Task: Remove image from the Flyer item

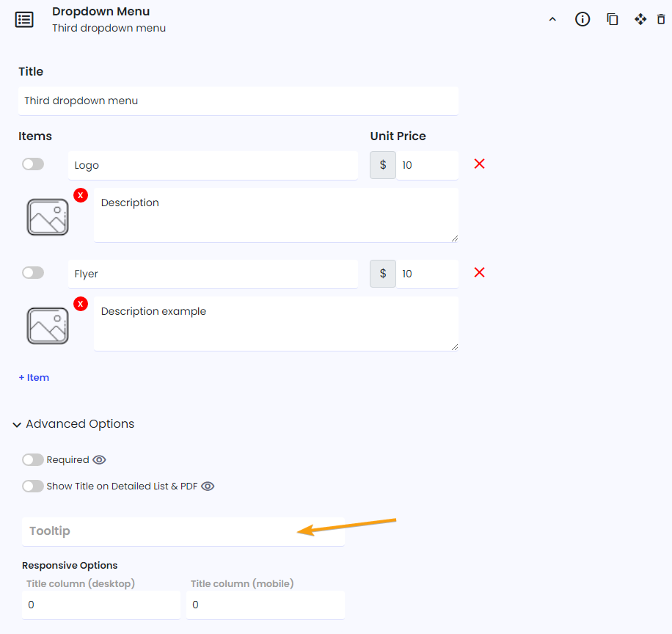Action: pyautogui.click(x=81, y=304)
